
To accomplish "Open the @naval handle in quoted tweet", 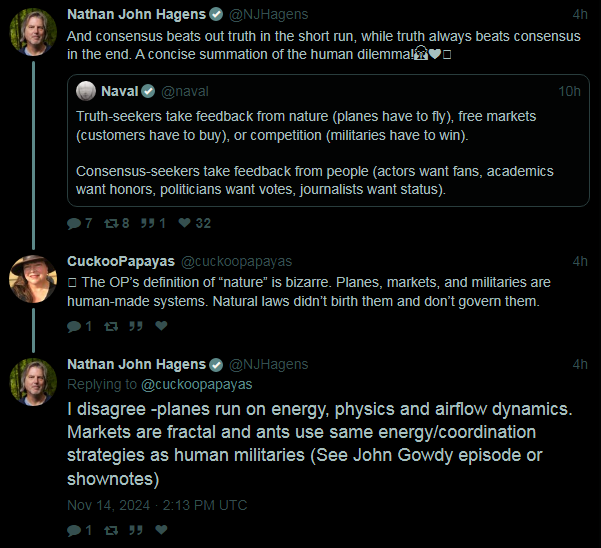I will (185, 92).
